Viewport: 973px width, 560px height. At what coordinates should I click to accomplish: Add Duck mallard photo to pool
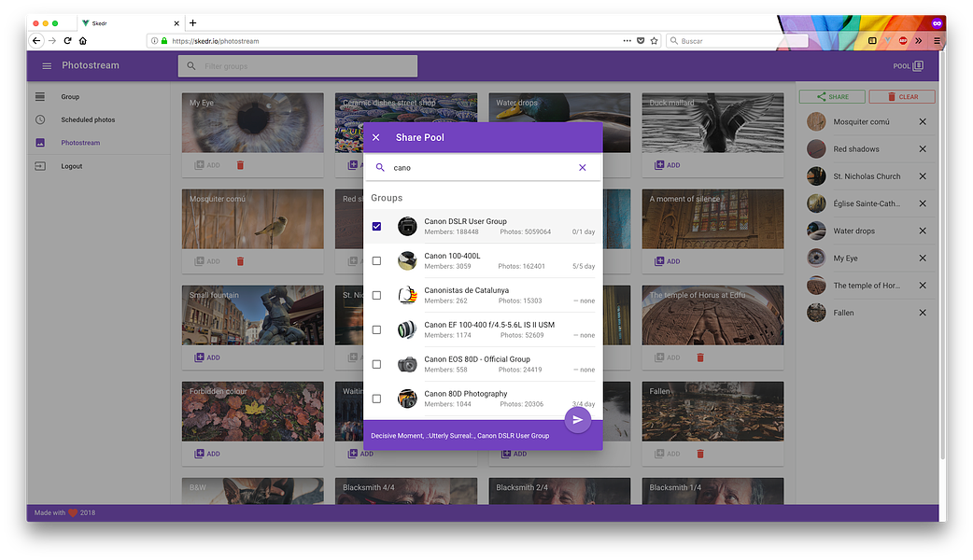(667, 165)
